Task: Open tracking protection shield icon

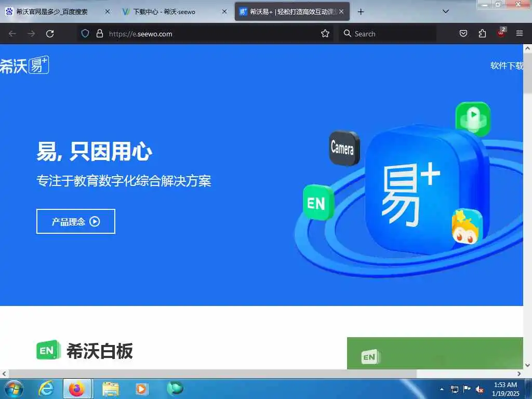Action: coord(85,33)
